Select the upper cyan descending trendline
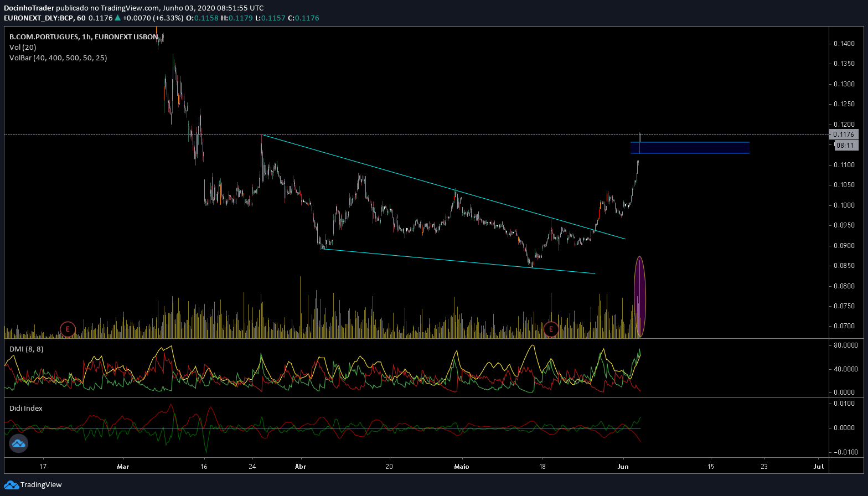This screenshot has width=868, height=496. point(443,187)
